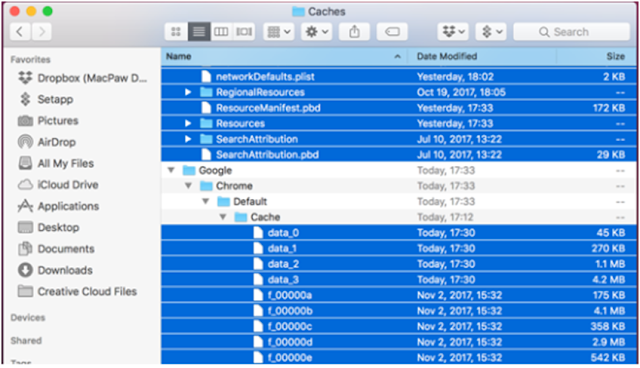Expand the SearchAttribution folder
The image size is (640, 368).
pyautogui.click(x=188, y=139)
